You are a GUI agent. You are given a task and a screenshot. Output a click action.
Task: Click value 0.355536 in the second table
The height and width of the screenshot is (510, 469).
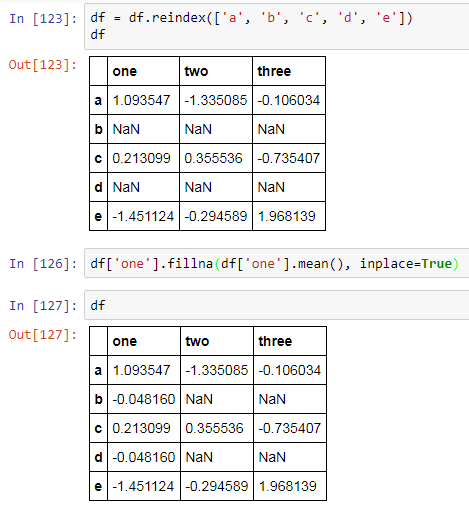click(x=214, y=428)
